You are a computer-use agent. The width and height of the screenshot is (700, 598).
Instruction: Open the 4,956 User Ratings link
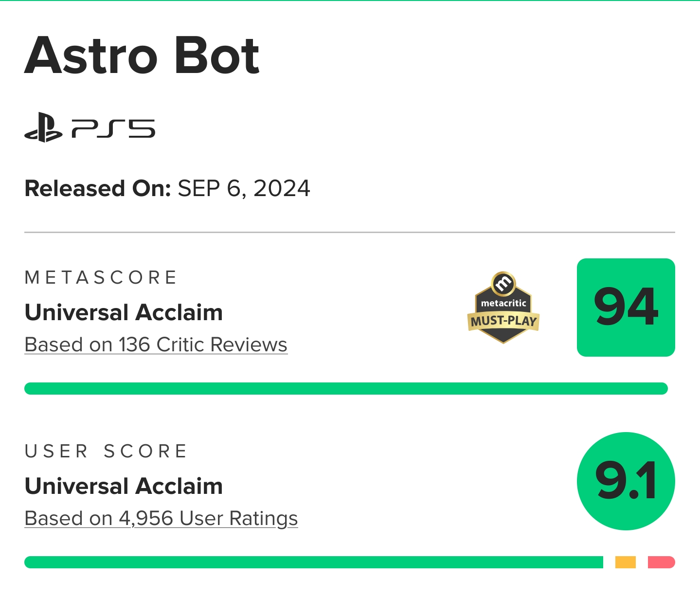click(161, 519)
